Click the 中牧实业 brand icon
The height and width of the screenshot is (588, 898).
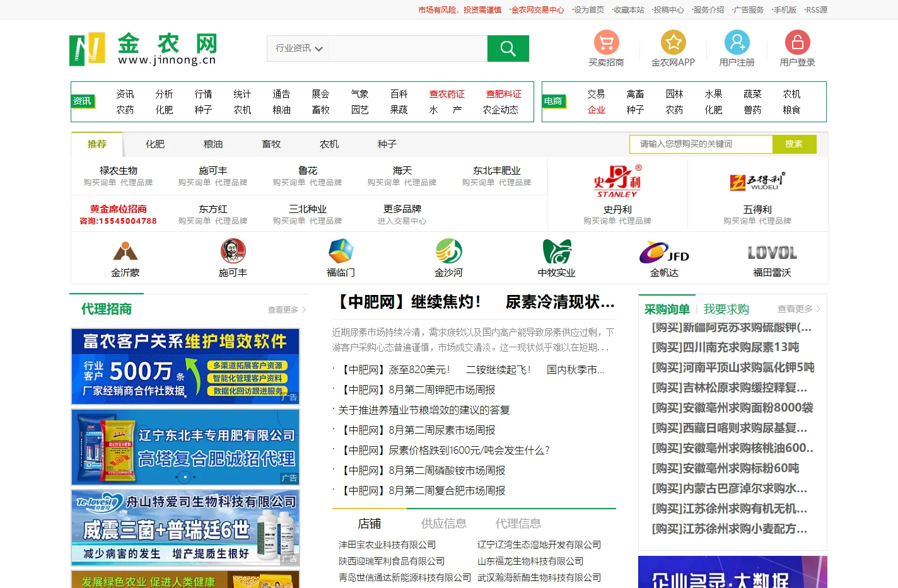pyautogui.click(x=557, y=251)
